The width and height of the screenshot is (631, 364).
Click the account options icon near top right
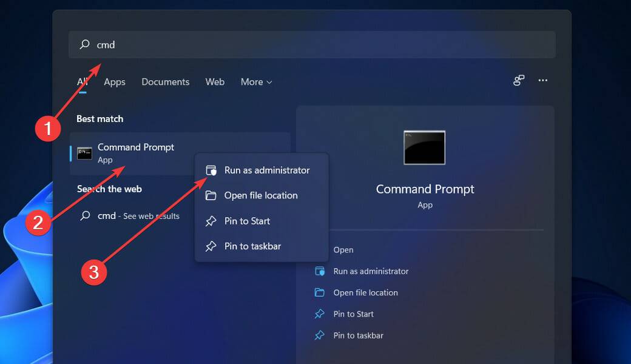[x=519, y=80]
